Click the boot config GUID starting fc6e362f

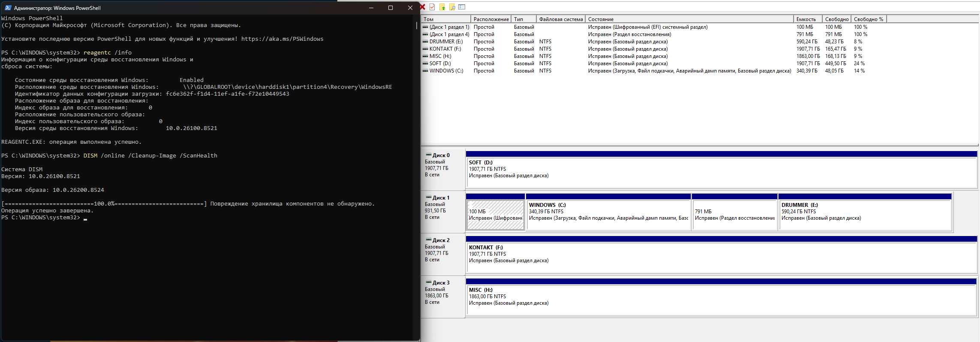click(228, 94)
